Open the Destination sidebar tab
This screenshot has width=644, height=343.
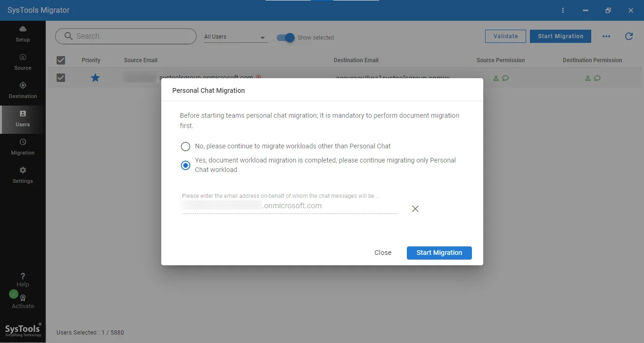23,90
